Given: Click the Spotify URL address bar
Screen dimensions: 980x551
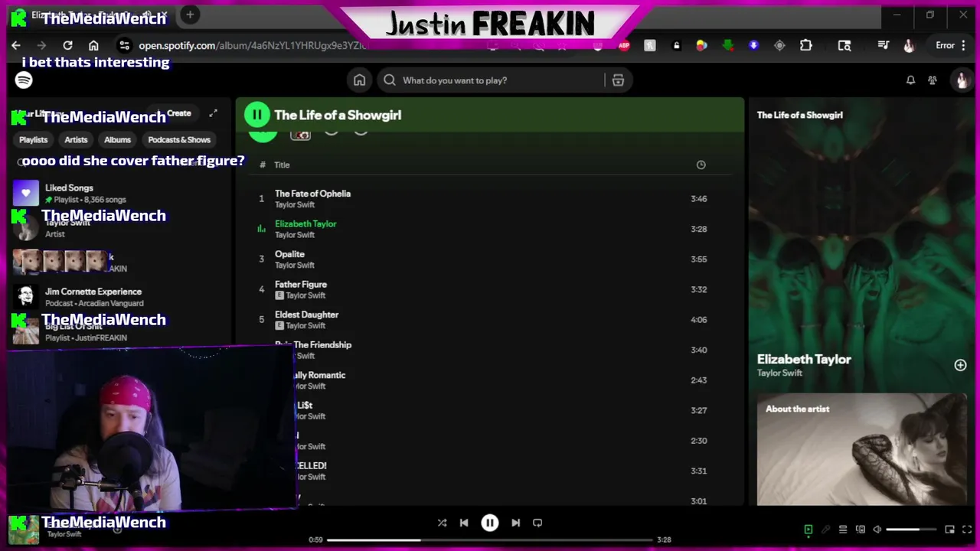Looking at the screenshot, I should coord(253,45).
